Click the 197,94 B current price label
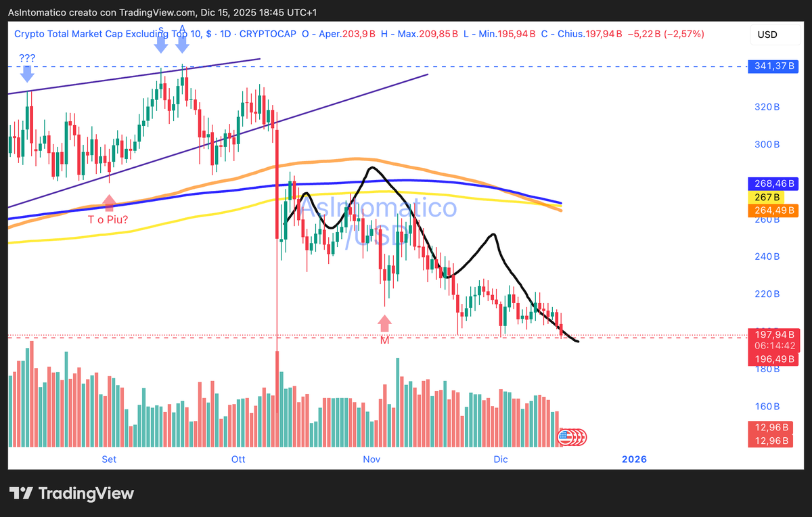This screenshot has width=812, height=517. 773,334
